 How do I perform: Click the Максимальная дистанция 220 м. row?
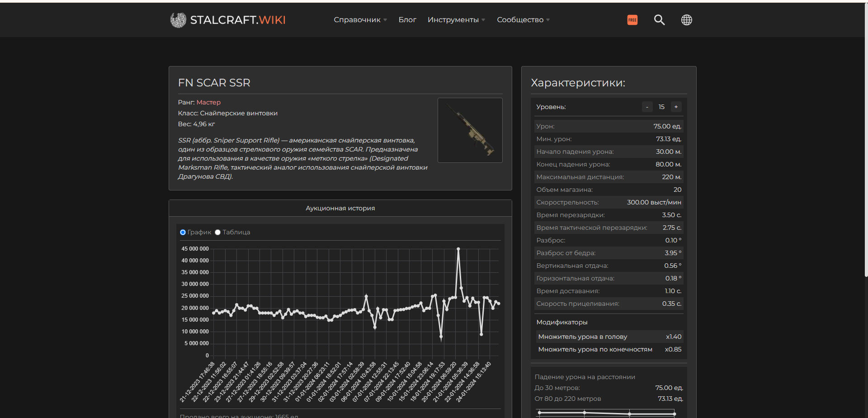coord(609,177)
